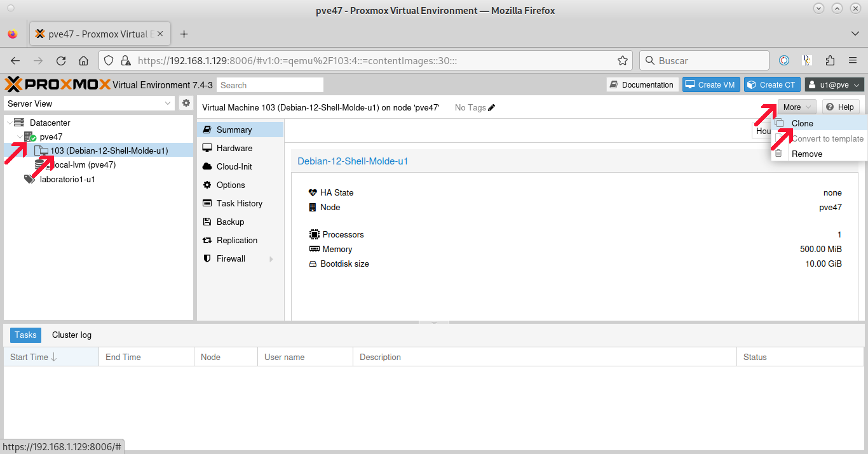Viewport: 868px width, 454px height.
Task: Open the Firefox extensions puzzle icon
Action: pyautogui.click(x=830, y=61)
